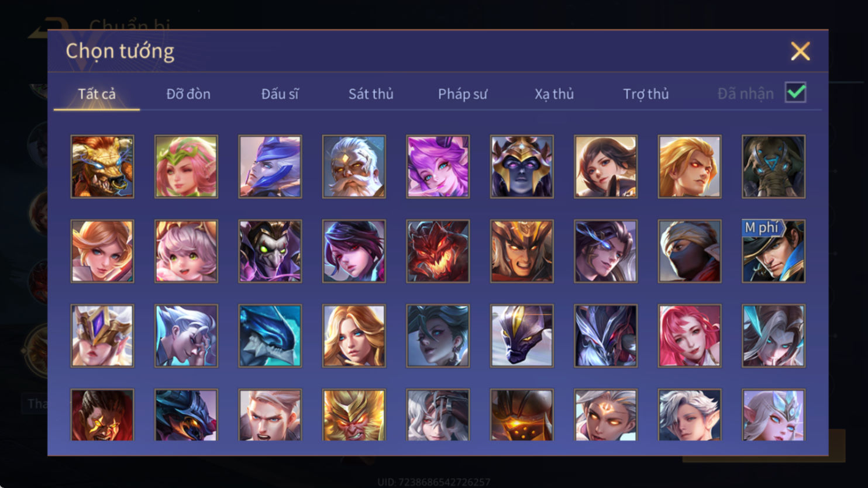The width and height of the screenshot is (868, 488).
Task: Select the Tất cả tab
Action: coord(97,94)
